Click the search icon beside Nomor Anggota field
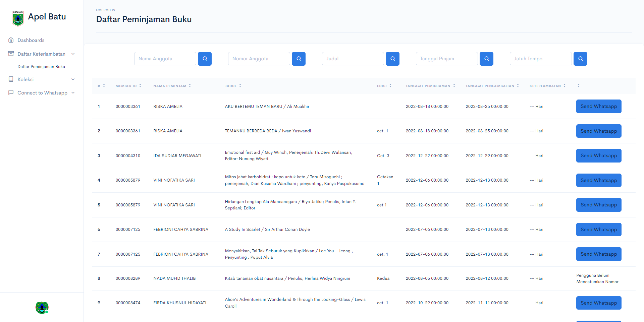Viewport: 644px width, 322px height. [299, 59]
